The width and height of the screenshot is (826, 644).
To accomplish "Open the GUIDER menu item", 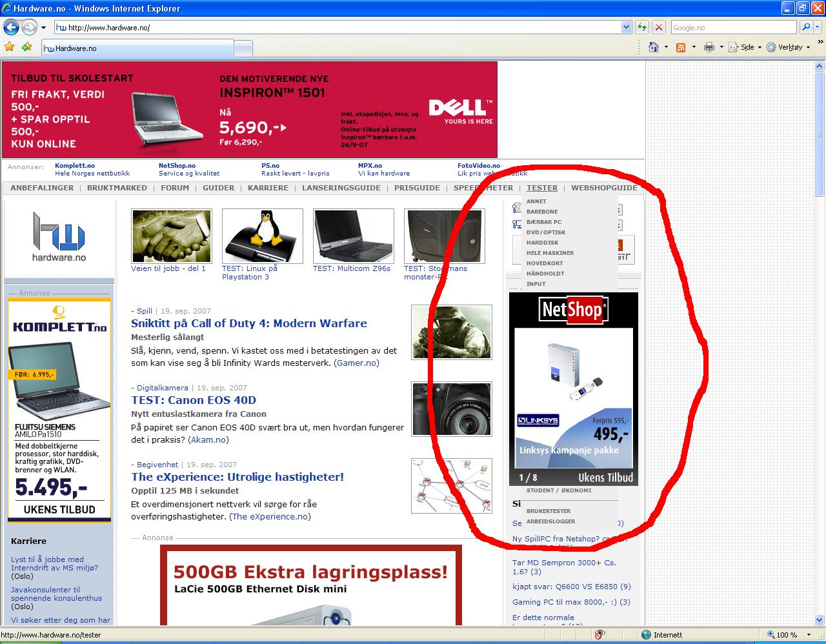I will (x=219, y=188).
